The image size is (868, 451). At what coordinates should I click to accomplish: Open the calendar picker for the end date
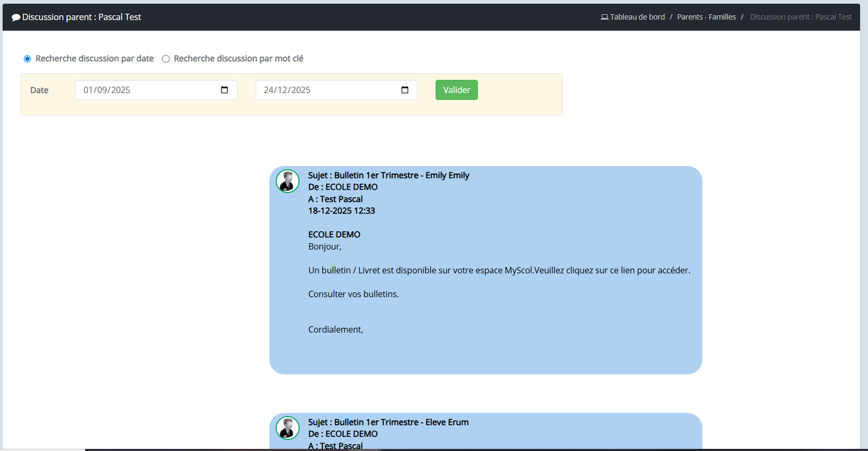[405, 90]
